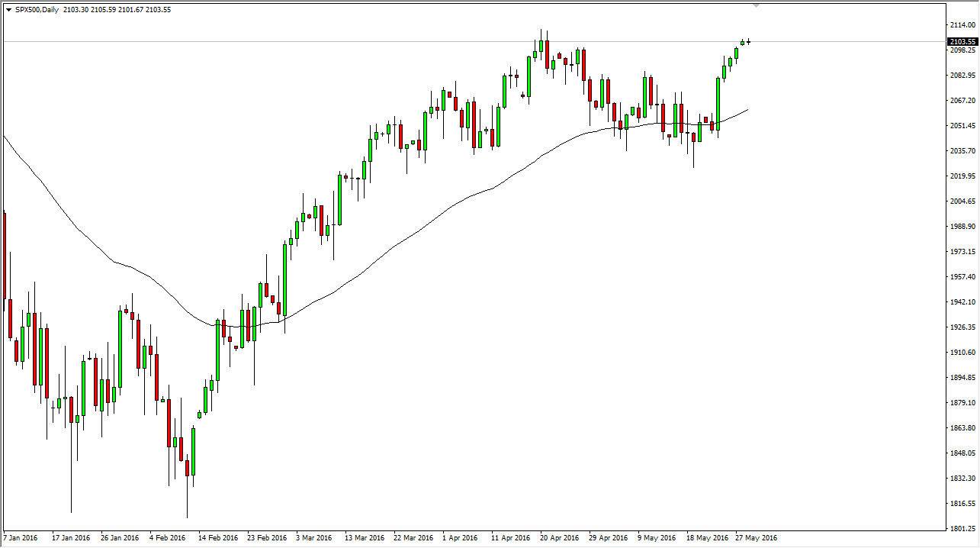Screen dimensions: 980x548
Task: Click the 18 May 2016 date label
Action: [706, 538]
